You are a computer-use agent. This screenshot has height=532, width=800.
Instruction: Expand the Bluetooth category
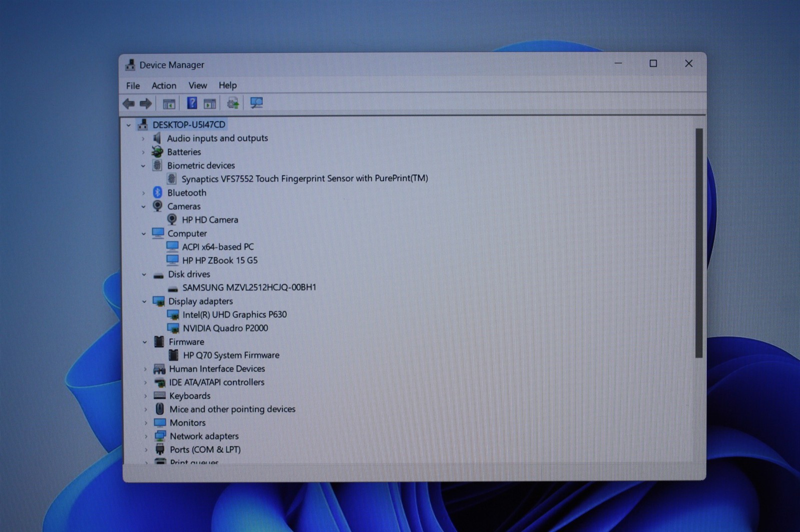pos(144,193)
